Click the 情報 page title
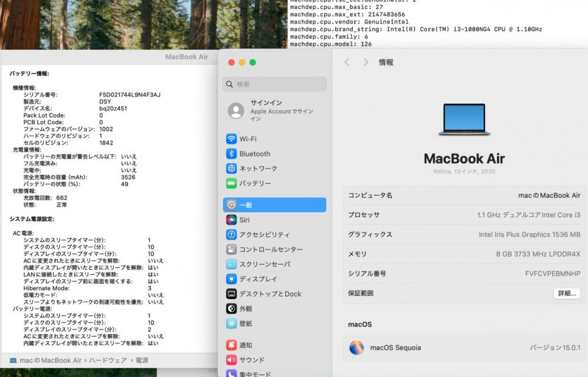Image resolution: width=588 pixels, height=377 pixels. pyautogui.click(x=386, y=62)
